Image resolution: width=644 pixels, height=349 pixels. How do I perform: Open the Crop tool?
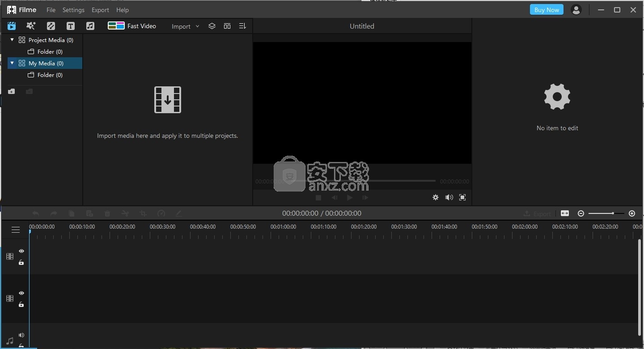coord(143,213)
